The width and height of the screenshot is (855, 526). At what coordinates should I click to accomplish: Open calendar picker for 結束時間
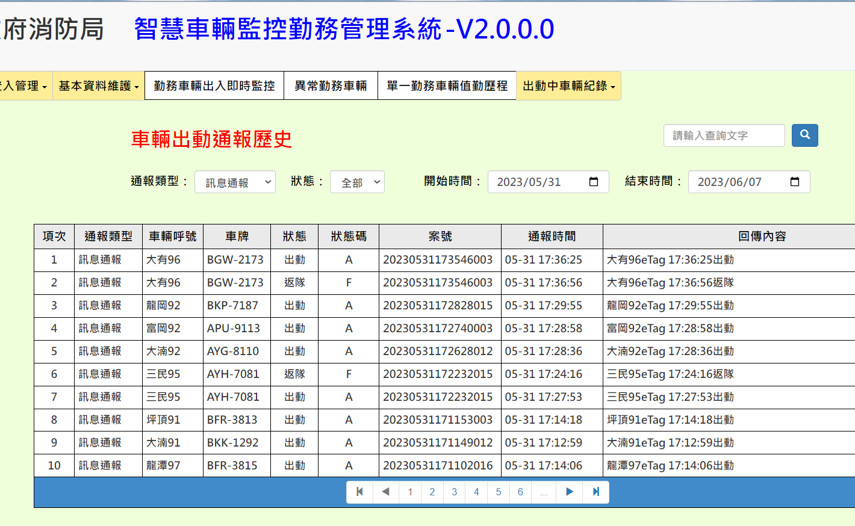(x=795, y=182)
